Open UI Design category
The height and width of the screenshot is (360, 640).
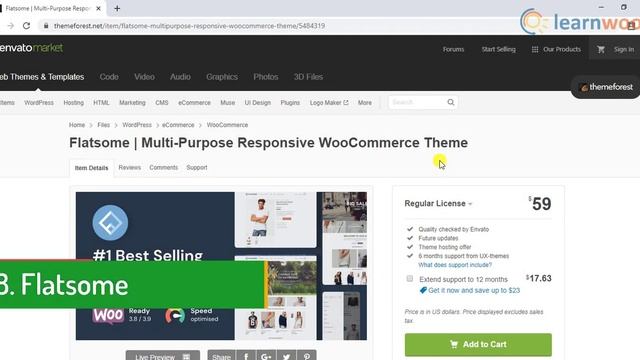click(258, 103)
